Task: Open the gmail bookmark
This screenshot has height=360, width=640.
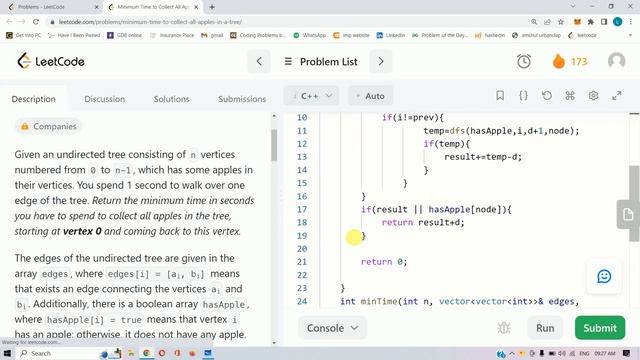Action: [212, 35]
